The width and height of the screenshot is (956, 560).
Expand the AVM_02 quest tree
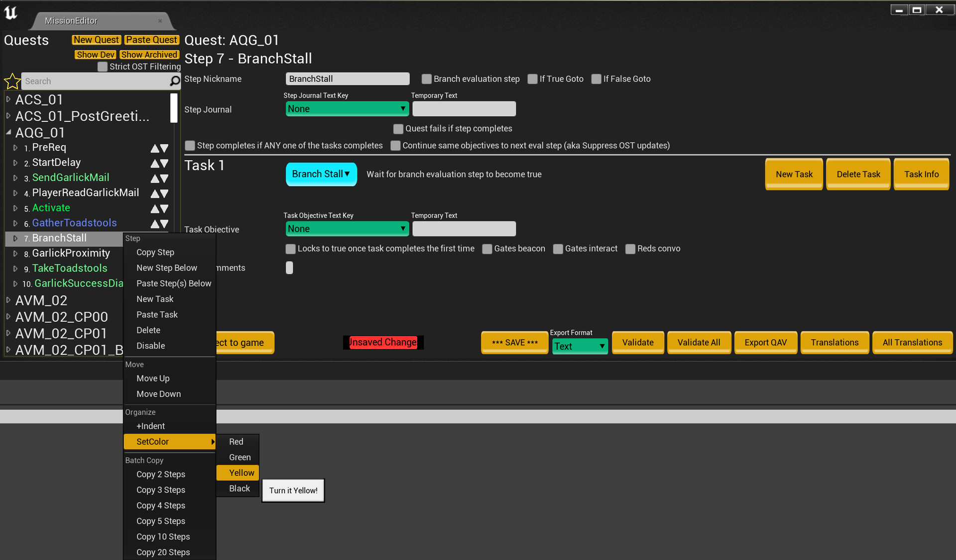point(8,300)
